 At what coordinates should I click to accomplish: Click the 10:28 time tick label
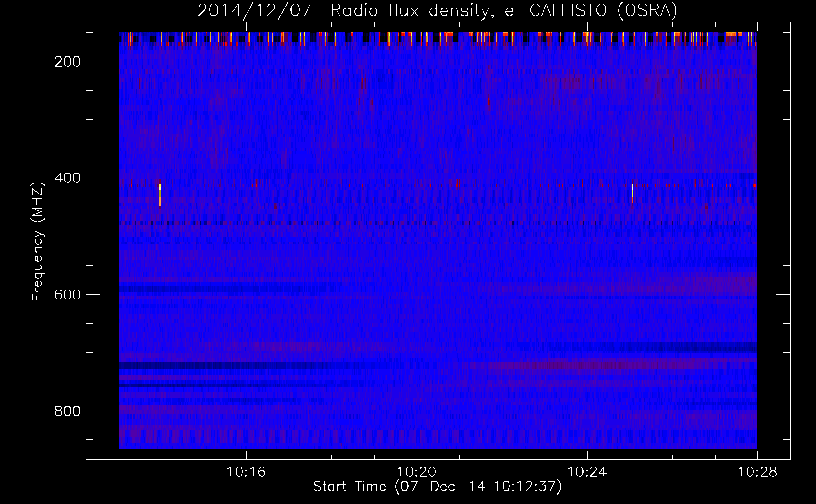(x=757, y=472)
